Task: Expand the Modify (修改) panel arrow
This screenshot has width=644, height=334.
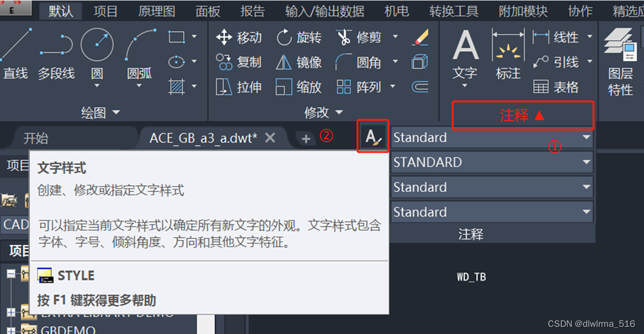Action: tap(339, 112)
